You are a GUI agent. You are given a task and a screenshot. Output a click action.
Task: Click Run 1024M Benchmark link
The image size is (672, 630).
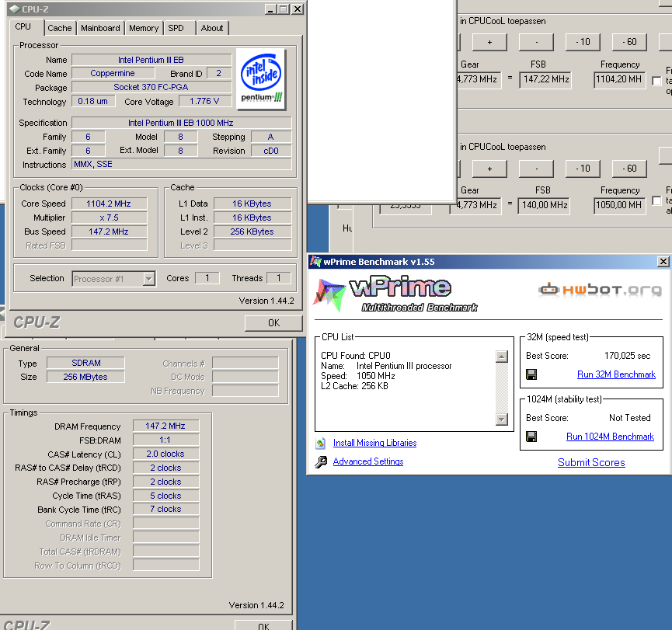tap(610, 437)
